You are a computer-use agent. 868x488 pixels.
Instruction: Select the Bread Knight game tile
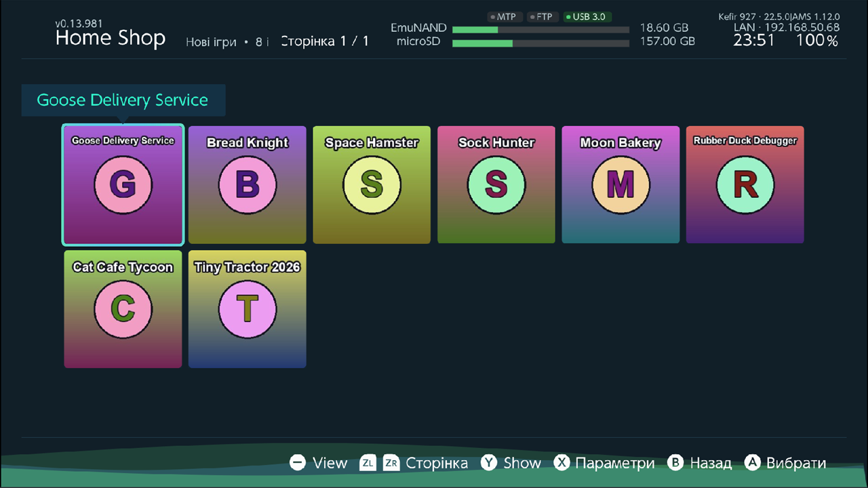point(248,185)
